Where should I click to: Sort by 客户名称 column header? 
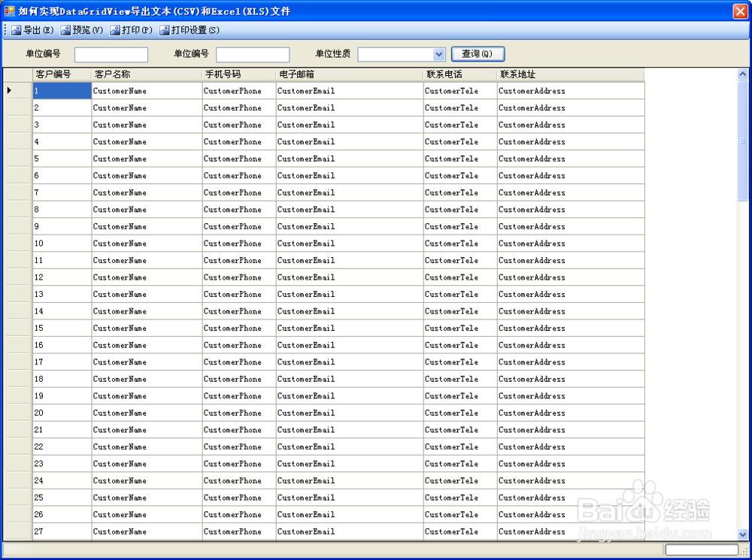click(147, 74)
